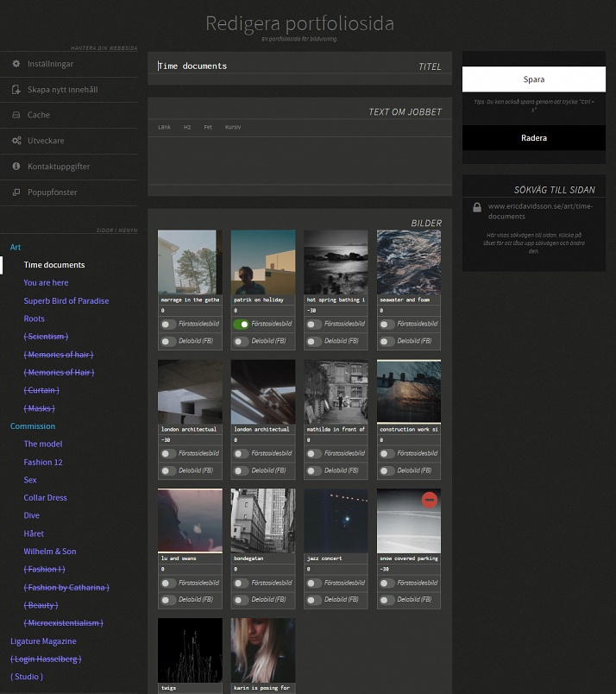Open the hidden ( Scientism ) page
Screen dimensions: 616x694
pyautogui.click(x=46, y=337)
